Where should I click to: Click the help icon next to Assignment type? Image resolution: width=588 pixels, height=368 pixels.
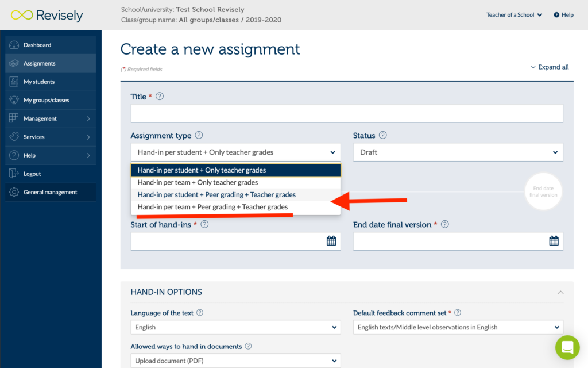coord(199,135)
